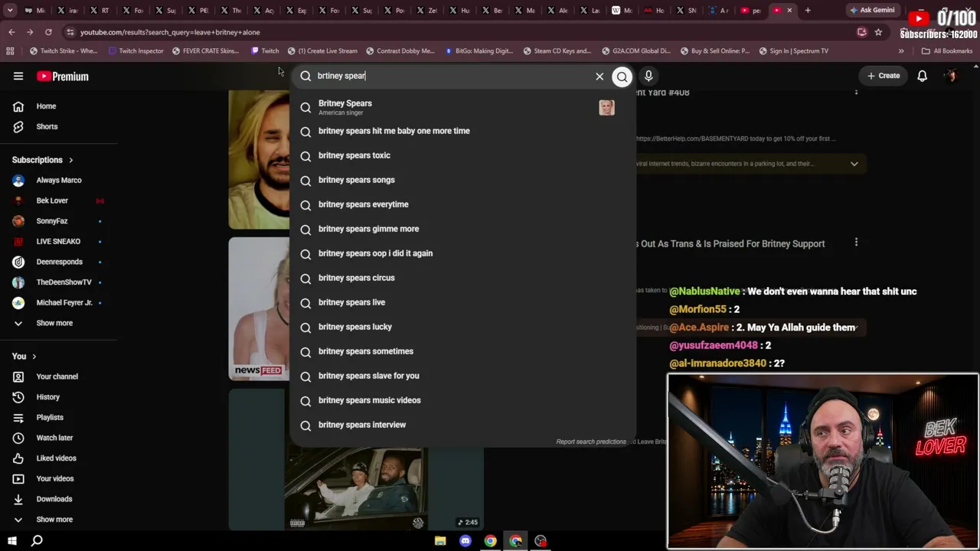Click the Create button

tap(884, 76)
